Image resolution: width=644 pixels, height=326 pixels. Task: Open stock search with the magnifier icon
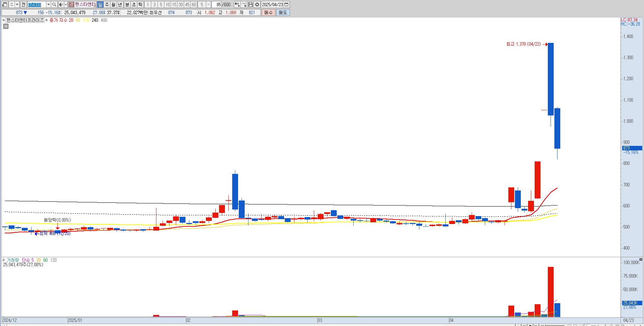pyautogui.click(x=54, y=4)
